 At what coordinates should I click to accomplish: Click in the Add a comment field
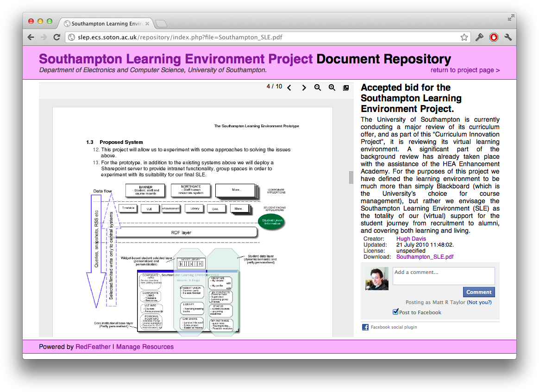pyautogui.click(x=443, y=276)
